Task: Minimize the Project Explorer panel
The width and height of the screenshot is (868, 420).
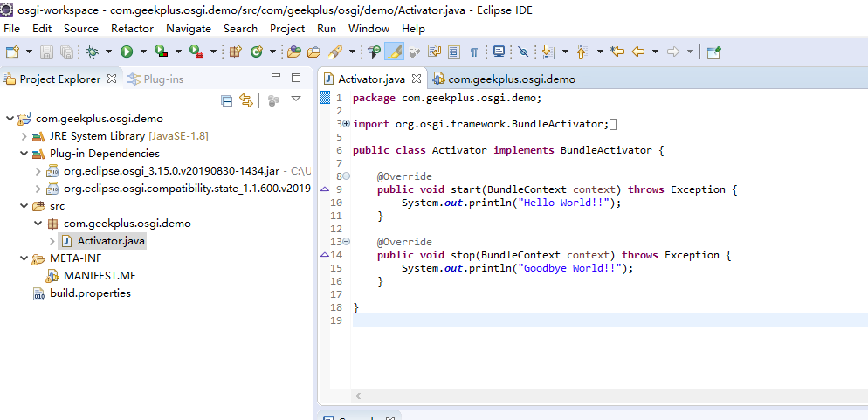Action: click(x=276, y=76)
